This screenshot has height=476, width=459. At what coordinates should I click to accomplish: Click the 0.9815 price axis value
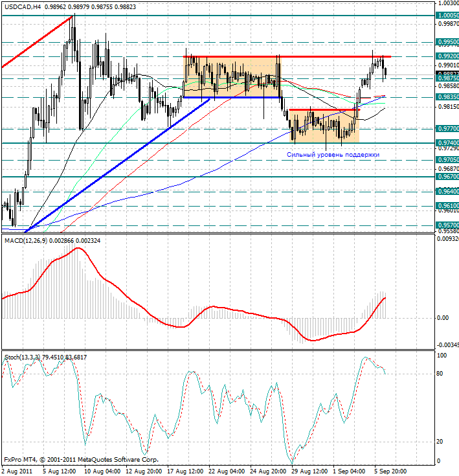[449, 107]
